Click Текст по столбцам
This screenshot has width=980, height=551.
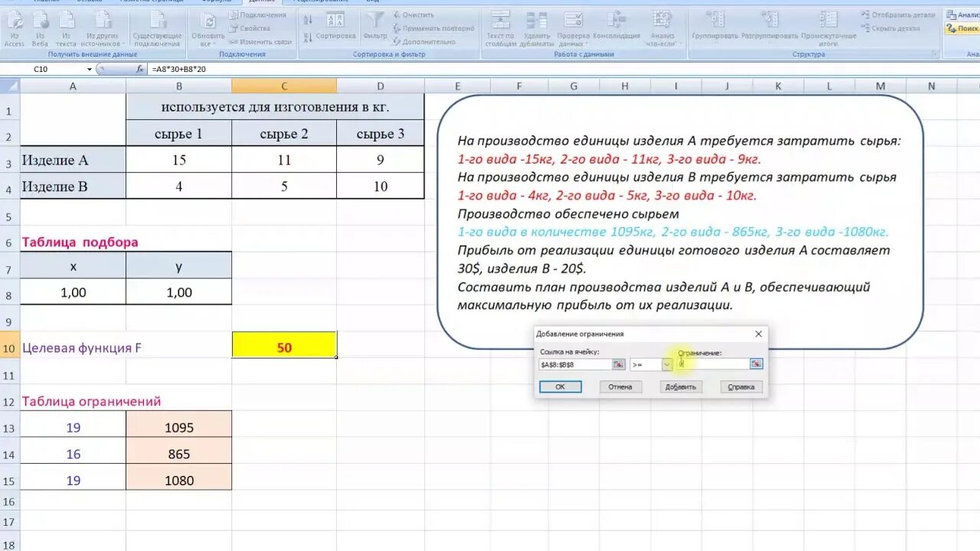tap(500, 29)
